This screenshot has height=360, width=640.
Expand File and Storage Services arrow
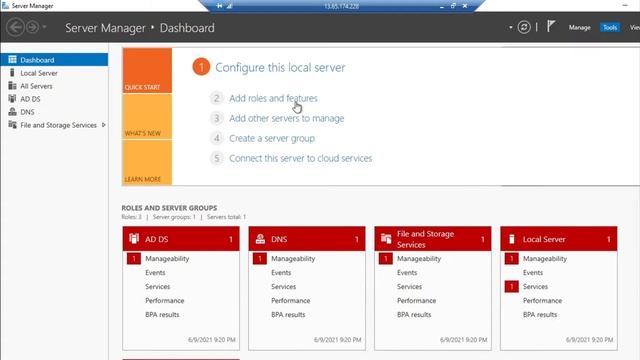(104, 125)
